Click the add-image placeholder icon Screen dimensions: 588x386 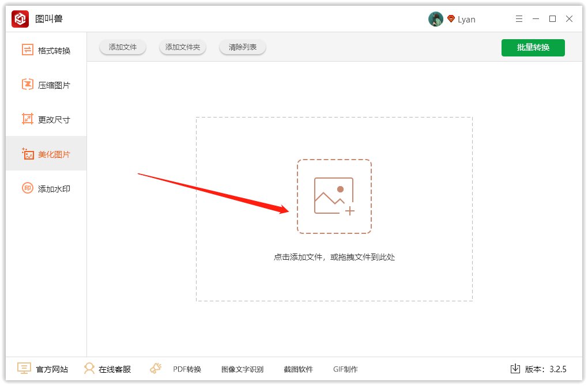pos(334,196)
